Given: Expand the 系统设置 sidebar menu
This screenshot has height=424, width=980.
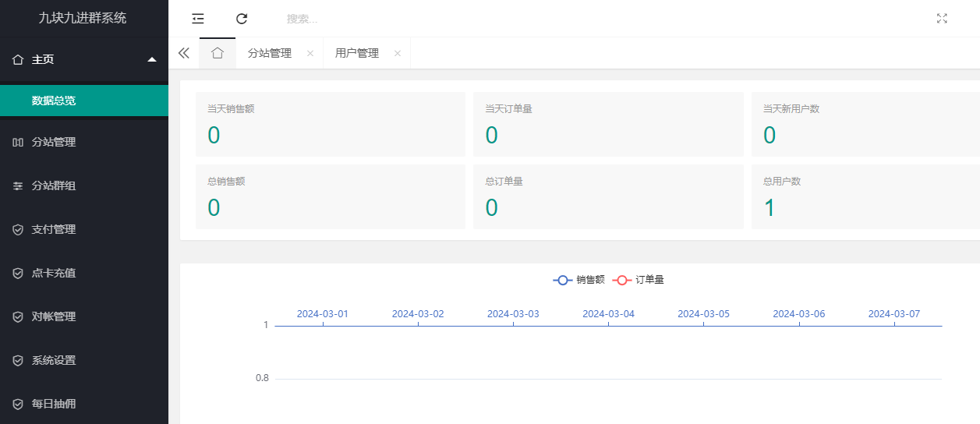Looking at the screenshot, I should (54, 361).
